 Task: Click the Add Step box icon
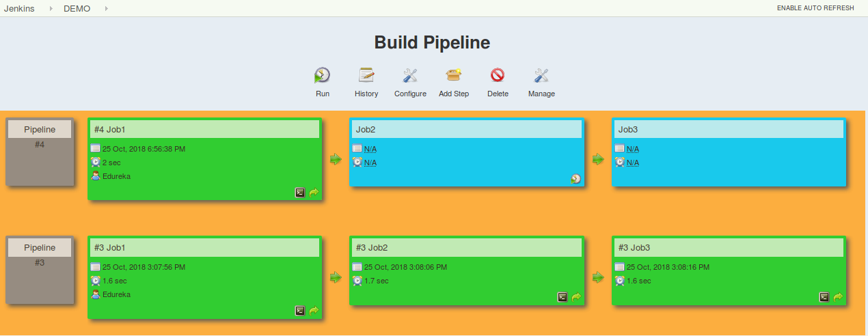(x=454, y=75)
